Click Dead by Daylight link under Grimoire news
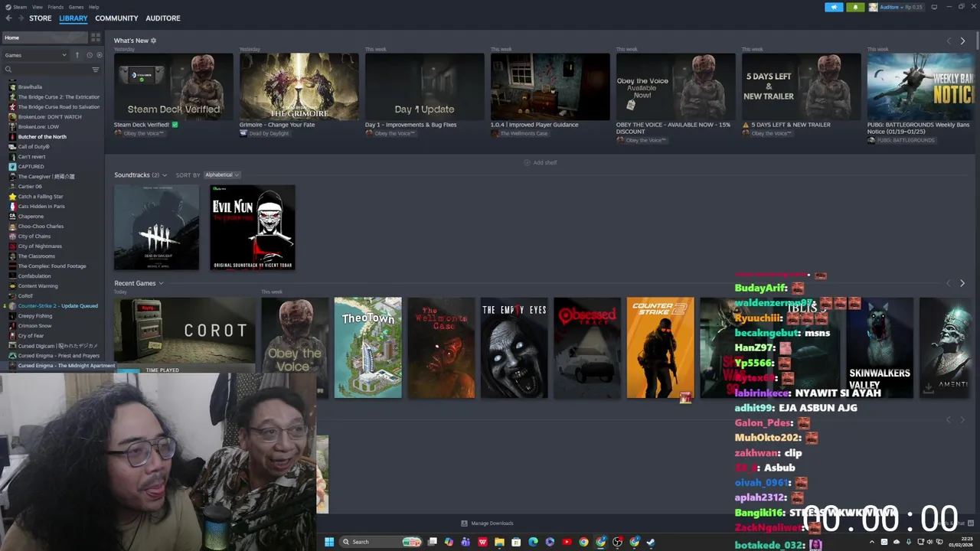The width and height of the screenshot is (980, 551). tap(269, 133)
